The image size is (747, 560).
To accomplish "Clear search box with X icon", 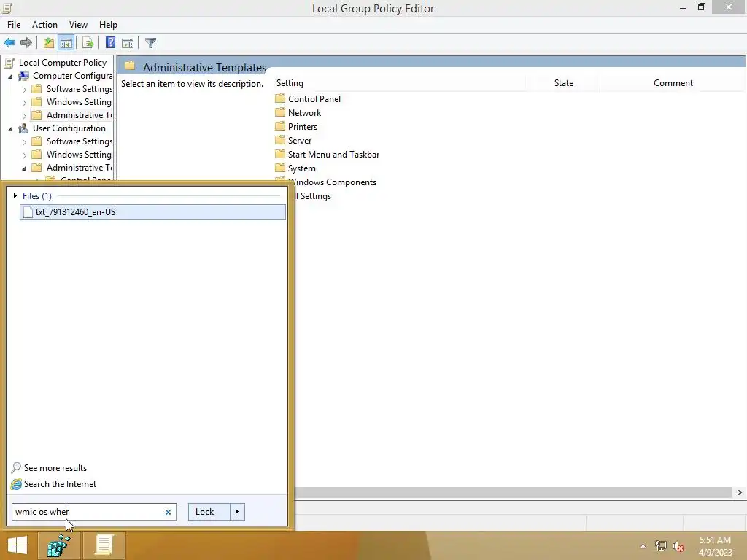I will (x=168, y=512).
